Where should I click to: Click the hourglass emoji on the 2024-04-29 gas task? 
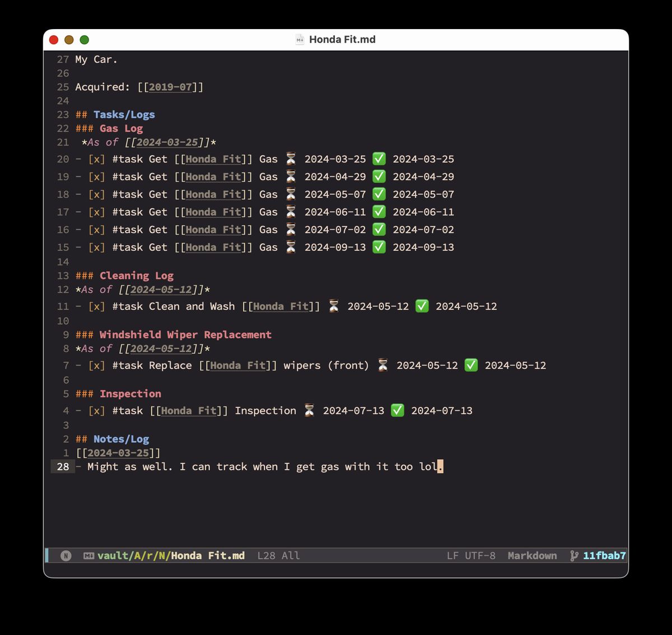point(291,176)
